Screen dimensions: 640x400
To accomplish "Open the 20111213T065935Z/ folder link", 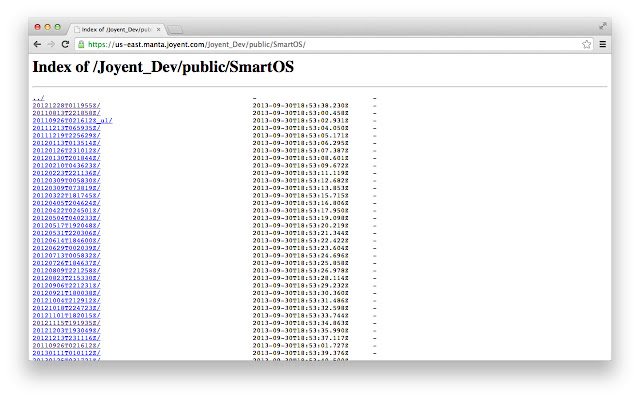I will pyautogui.click(x=67, y=128).
